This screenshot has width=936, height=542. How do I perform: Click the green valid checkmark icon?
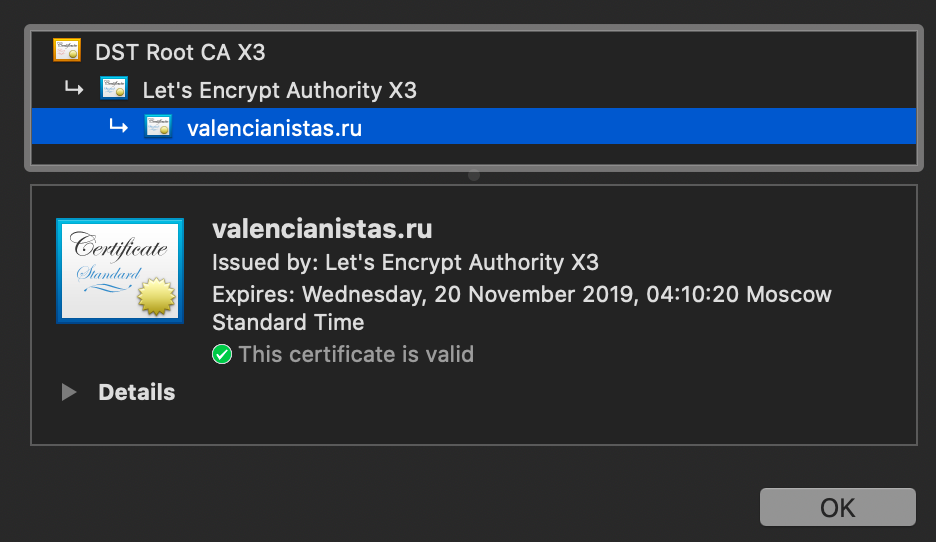coord(222,354)
